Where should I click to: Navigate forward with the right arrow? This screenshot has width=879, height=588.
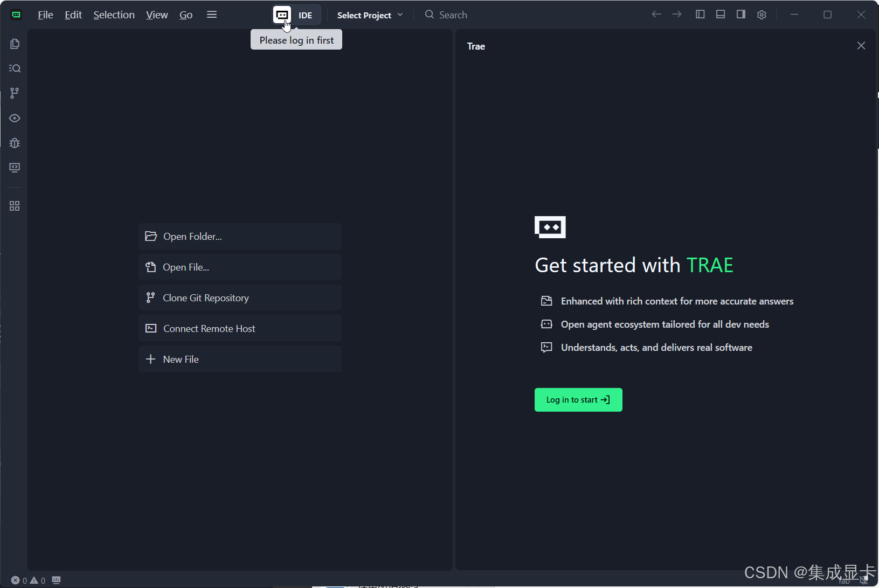click(677, 15)
